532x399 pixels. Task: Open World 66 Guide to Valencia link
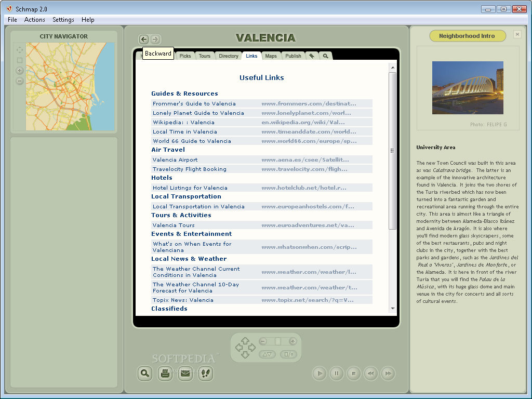pos(192,141)
